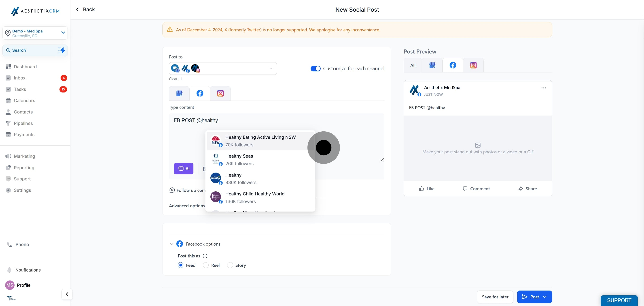
Task: Toggle Customize for each channel switch
Action: pyautogui.click(x=315, y=68)
